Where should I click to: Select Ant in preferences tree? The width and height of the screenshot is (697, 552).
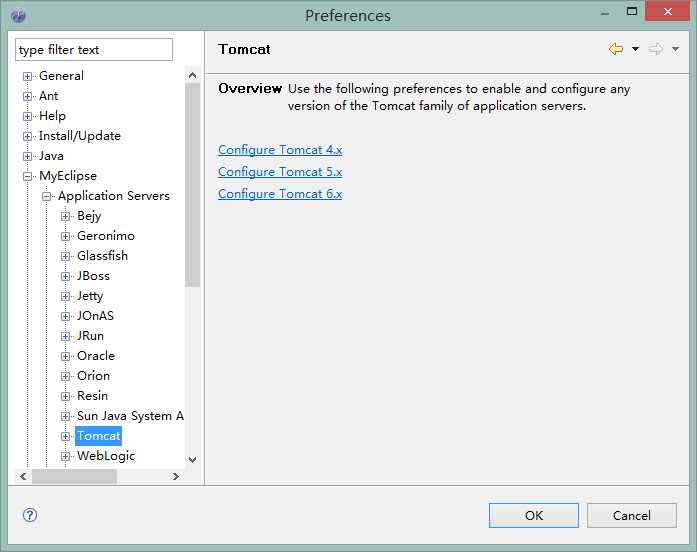pos(48,96)
